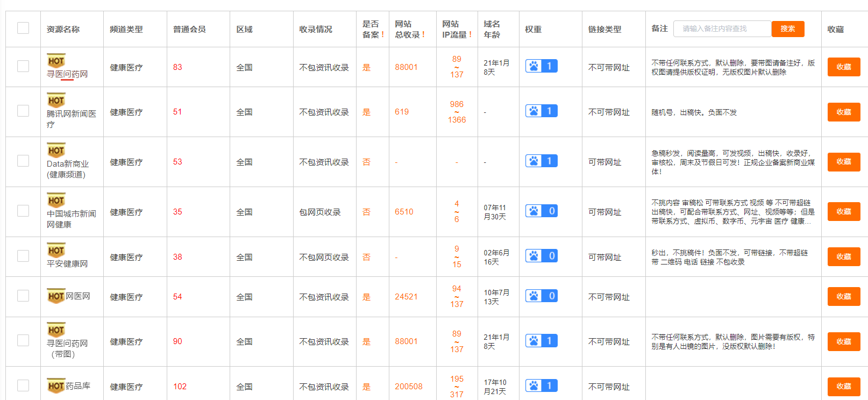Screen dimensions: 868x400
Task: Click the 资源名称 column header
Action: 63,29
